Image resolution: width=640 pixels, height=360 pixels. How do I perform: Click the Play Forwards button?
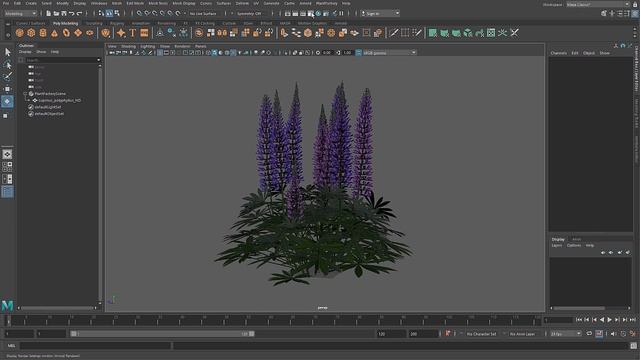[x=609, y=320]
